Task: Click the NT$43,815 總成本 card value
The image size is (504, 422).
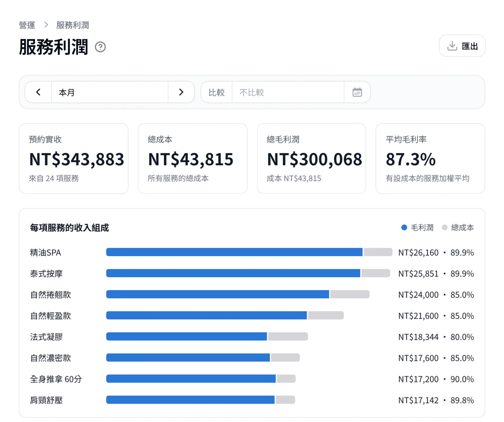Action: click(191, 159)
